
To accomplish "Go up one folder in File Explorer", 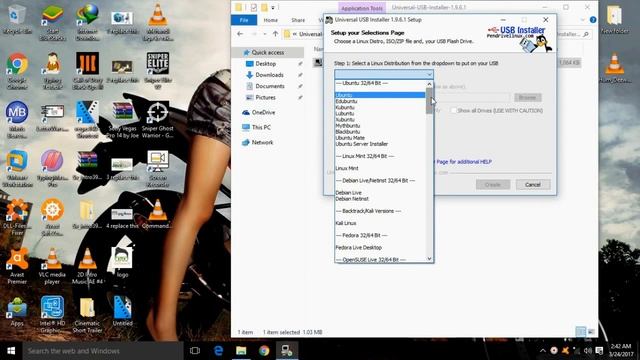I will pos(276,34).
